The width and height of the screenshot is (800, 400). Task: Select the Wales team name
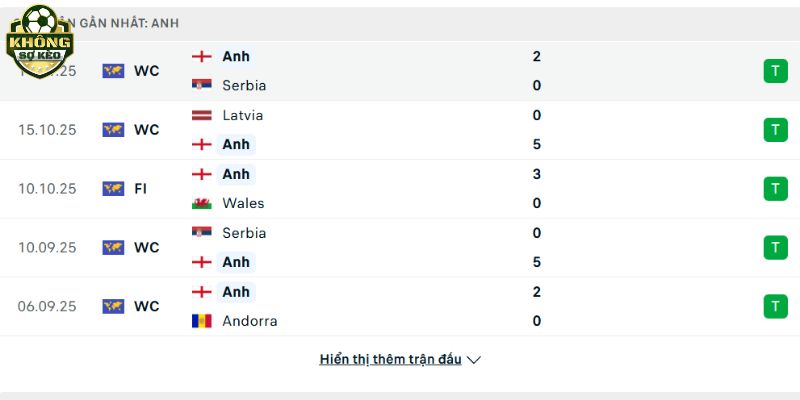[244, 203]
